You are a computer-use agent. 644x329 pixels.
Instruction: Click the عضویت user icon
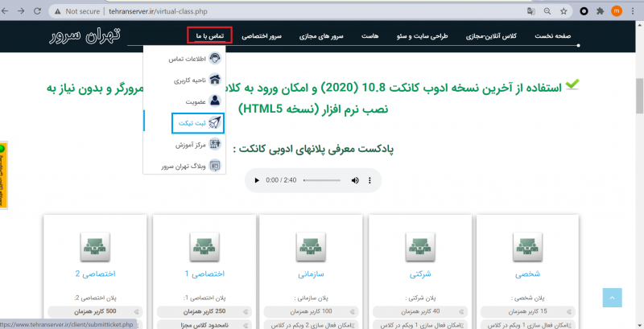tap(216, 101)
